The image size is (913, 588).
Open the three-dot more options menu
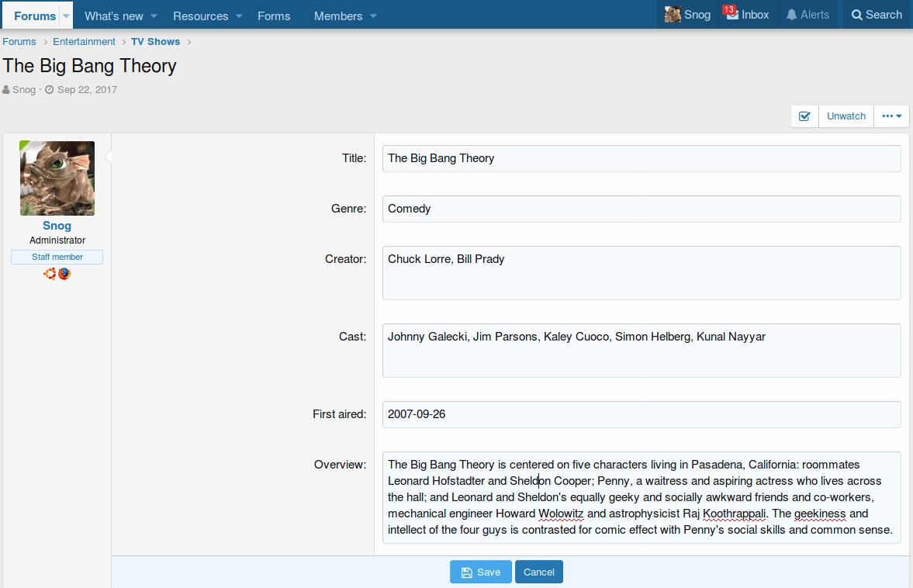click(x=891, y=116)
